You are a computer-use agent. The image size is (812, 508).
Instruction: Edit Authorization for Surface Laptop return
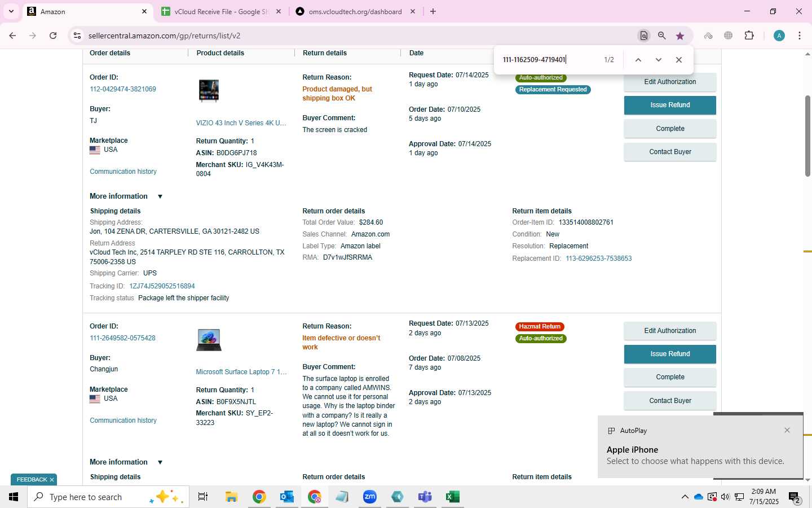670,331
